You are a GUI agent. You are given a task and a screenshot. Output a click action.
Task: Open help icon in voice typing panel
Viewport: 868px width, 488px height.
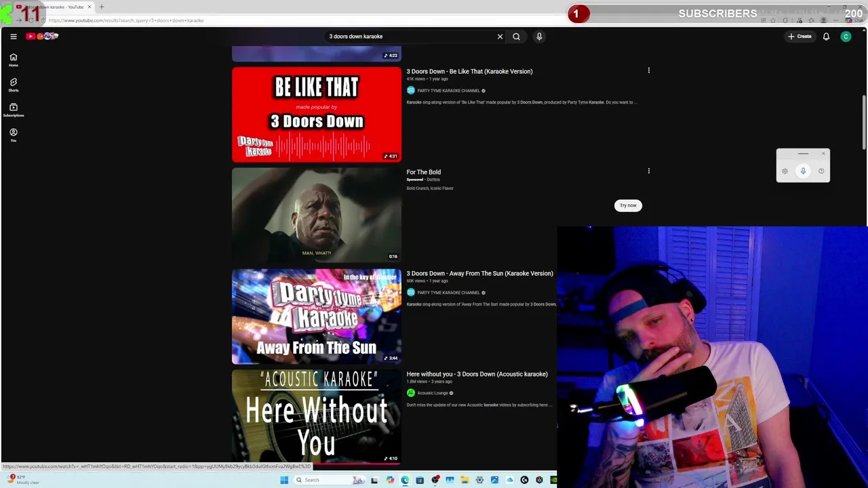pyautogui.click(x=821, y=171)
